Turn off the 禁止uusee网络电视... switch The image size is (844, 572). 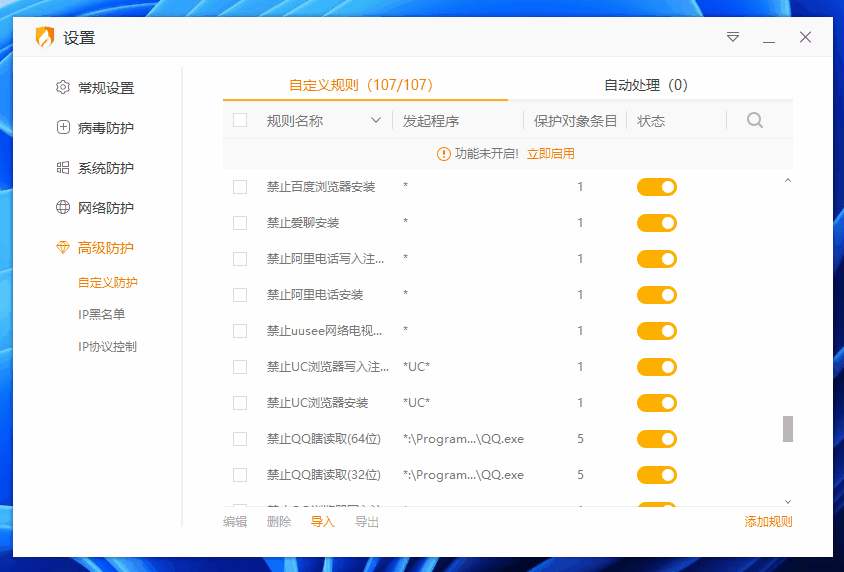pyautogui.click(x=657, y=331)
